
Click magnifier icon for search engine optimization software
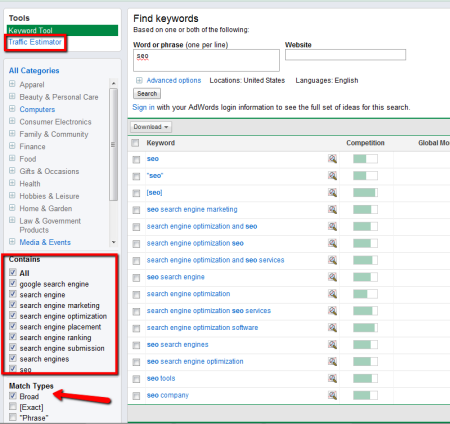332,328
